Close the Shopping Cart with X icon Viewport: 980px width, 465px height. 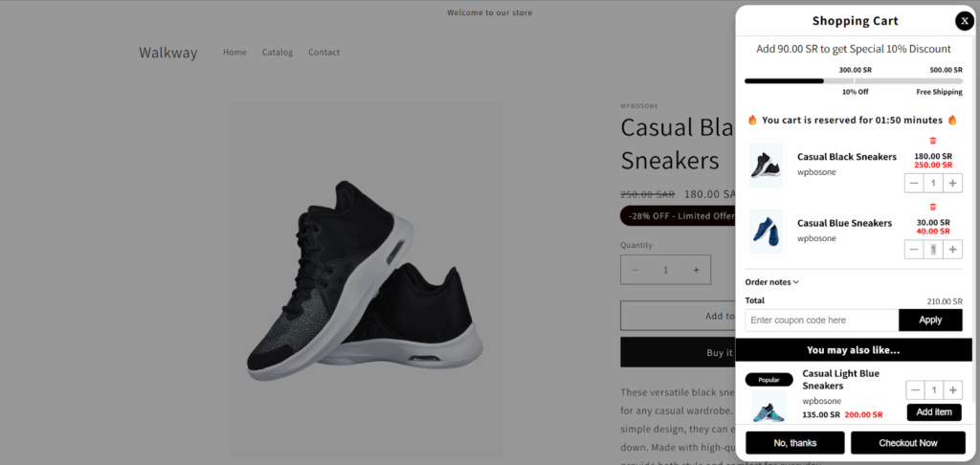coord(965,21)
